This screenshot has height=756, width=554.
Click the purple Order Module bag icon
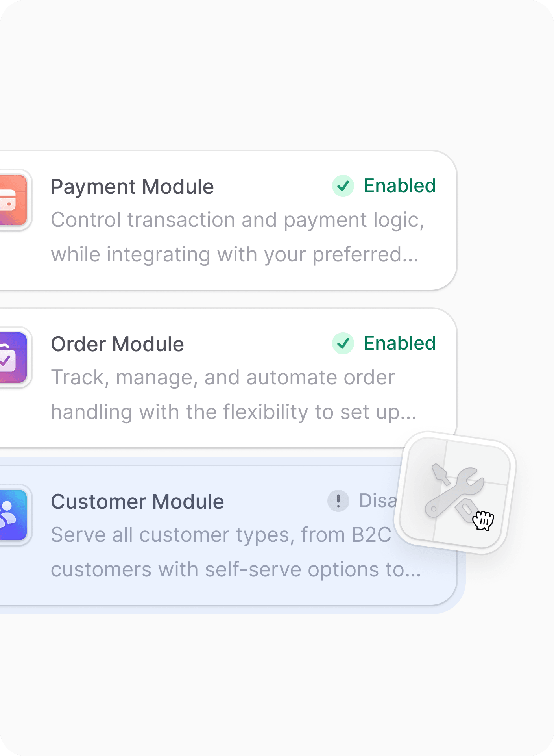click(13, 358)
